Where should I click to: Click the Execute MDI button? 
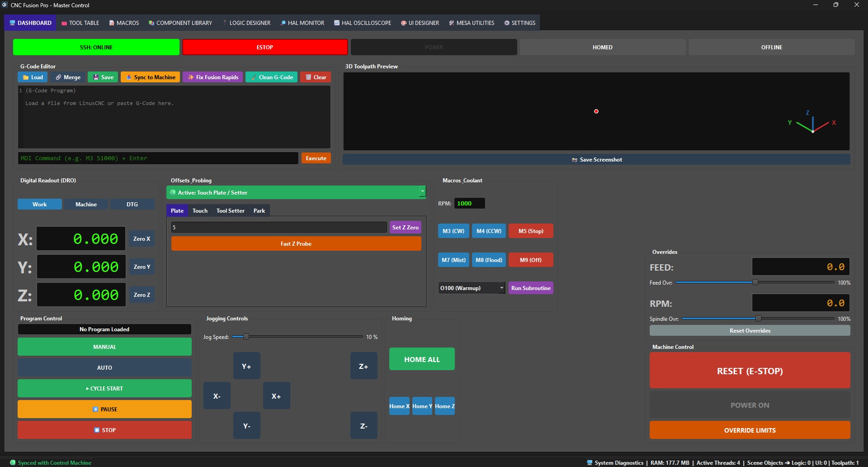tap(316, 158)
